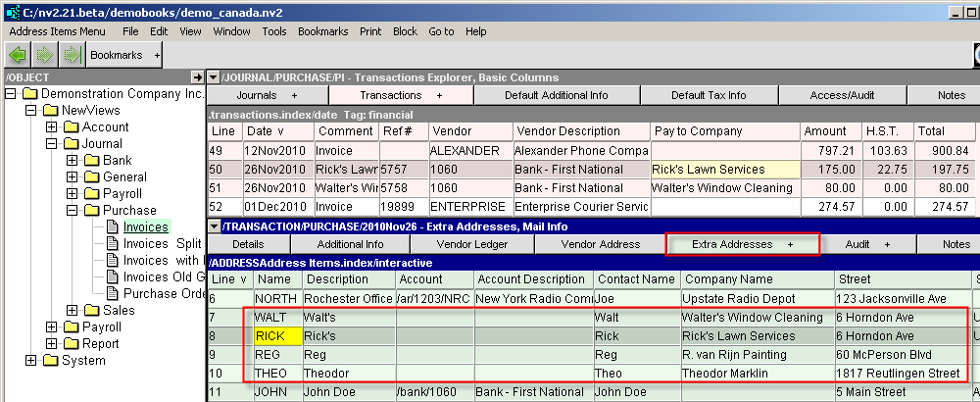The width and height of the screenshot is (980, 402).
Task: Click the Account folder icon
Action: pyautogui.click(x=71, y=127)
